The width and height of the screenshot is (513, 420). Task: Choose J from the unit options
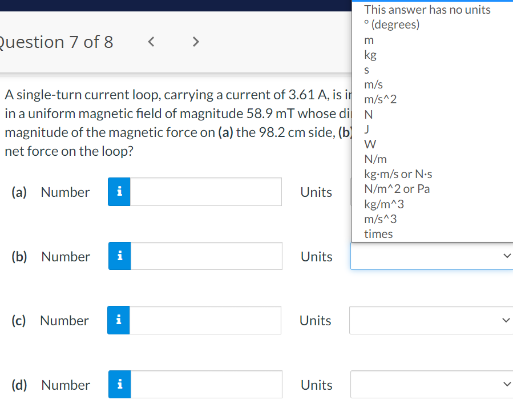366,129
